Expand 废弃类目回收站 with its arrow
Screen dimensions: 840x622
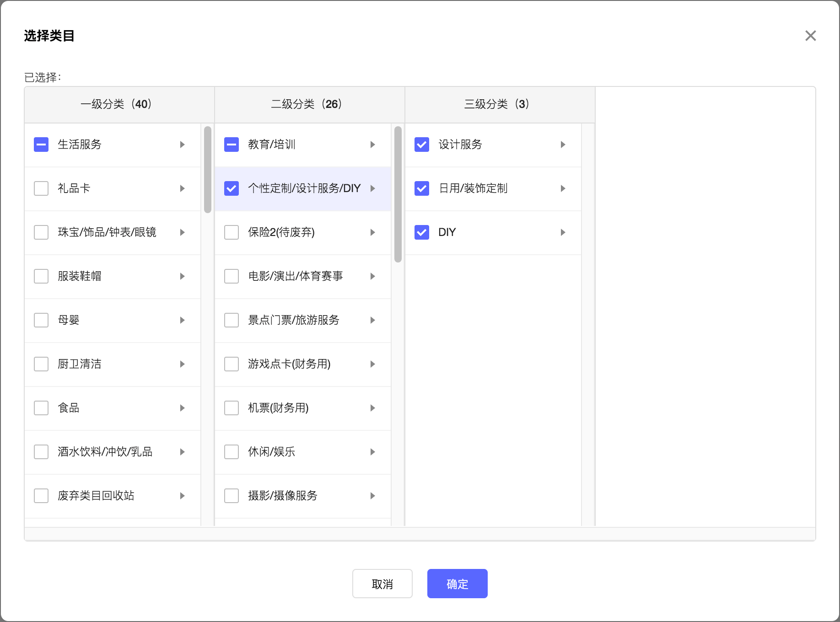click(183, 496)
